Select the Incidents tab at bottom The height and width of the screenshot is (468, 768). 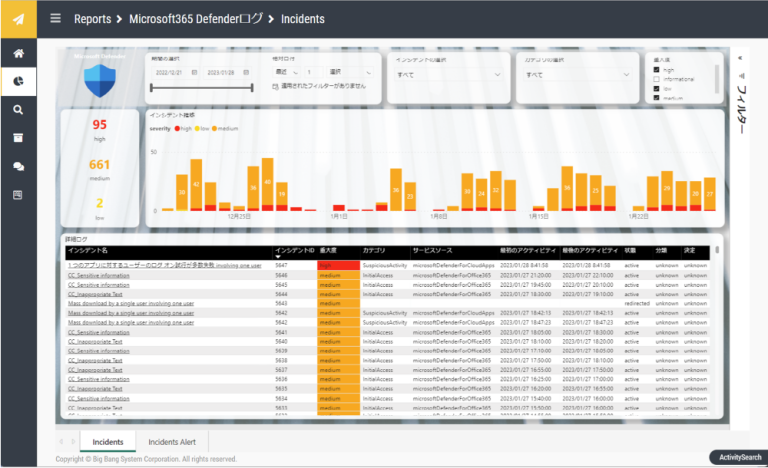[x=107, y=441]
